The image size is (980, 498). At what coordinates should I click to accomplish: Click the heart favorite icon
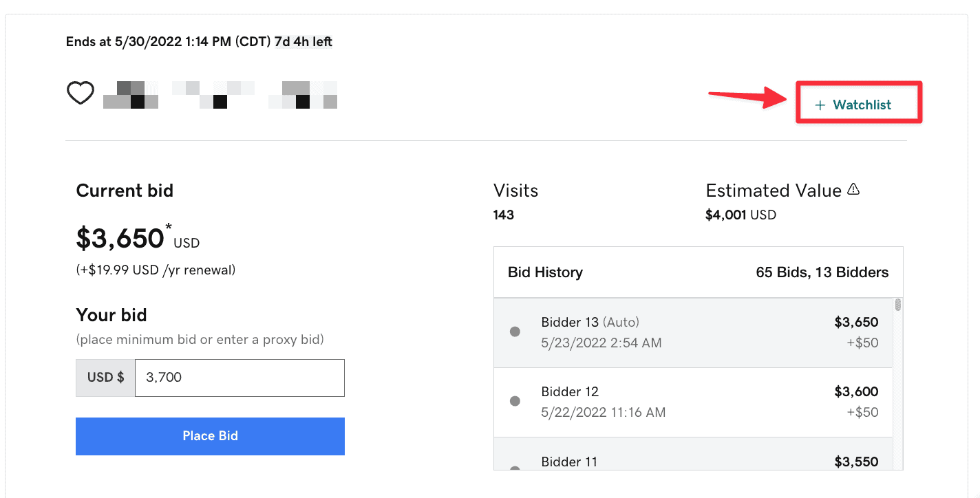[x=80, y=93]
